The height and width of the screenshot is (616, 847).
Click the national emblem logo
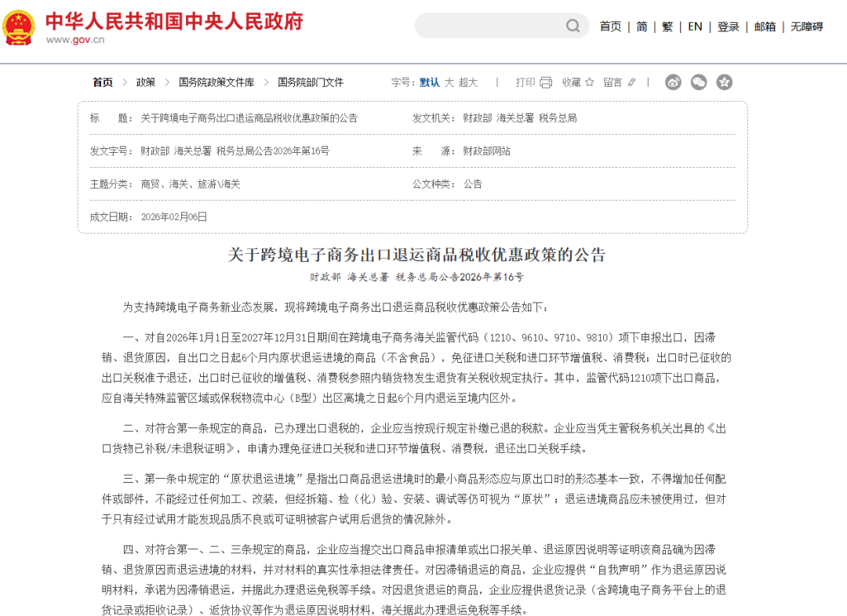(20, 25)
